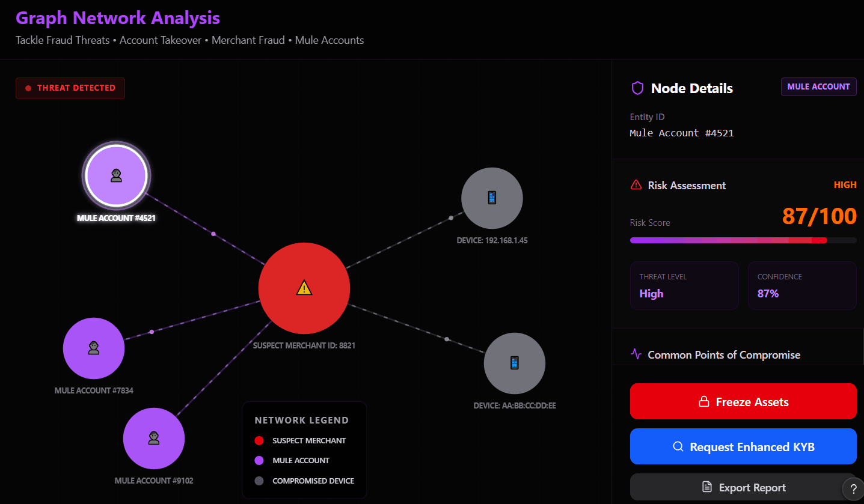Click the Compromised Device legend label

point(313,481)
